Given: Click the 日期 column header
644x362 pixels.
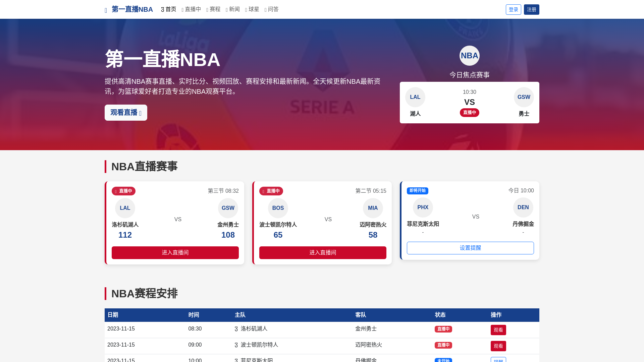Looking at the screenshot, I should (113, 315).
